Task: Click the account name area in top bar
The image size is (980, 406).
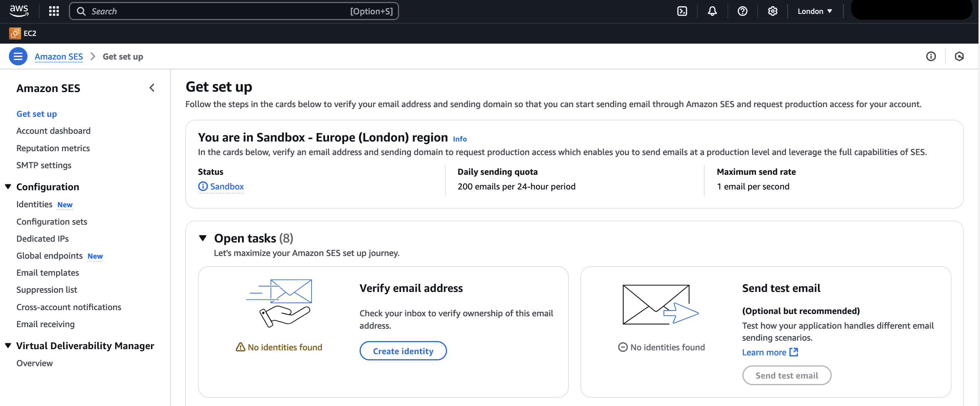Action: point(911,10)
